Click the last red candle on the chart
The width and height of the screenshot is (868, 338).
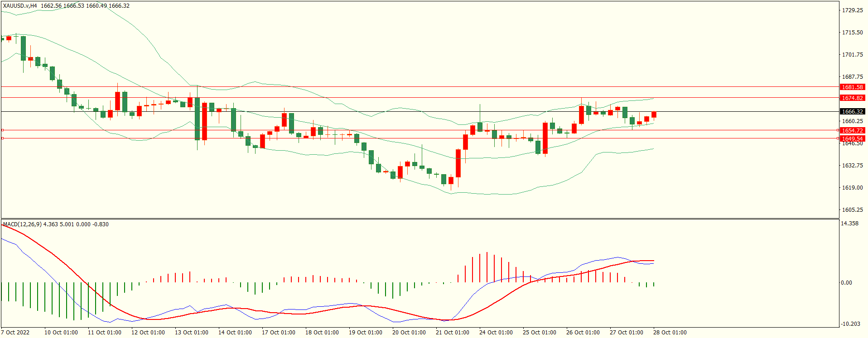[x=654, y=114]
